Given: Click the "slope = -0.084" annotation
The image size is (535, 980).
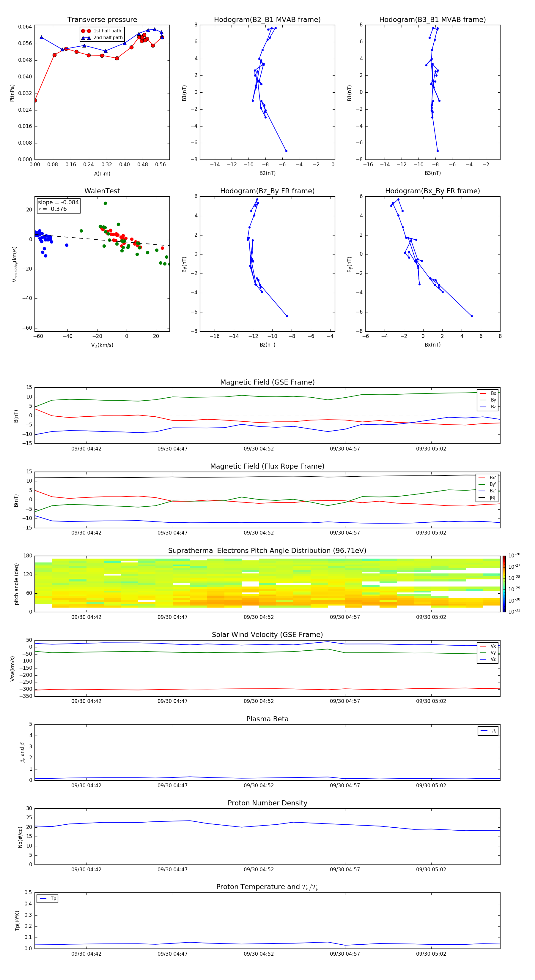Looking at the screenshot, I should [58, 203].
